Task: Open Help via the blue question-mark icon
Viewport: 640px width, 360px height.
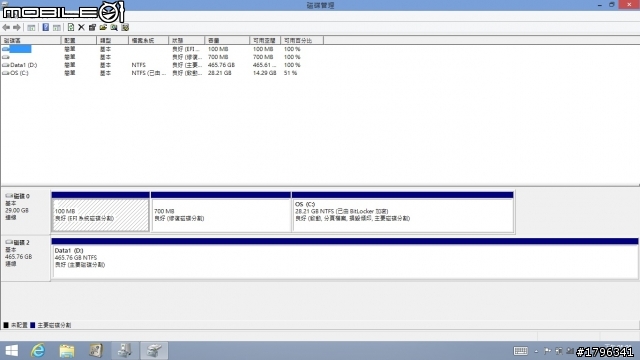Action: click(x=46, y=27)
